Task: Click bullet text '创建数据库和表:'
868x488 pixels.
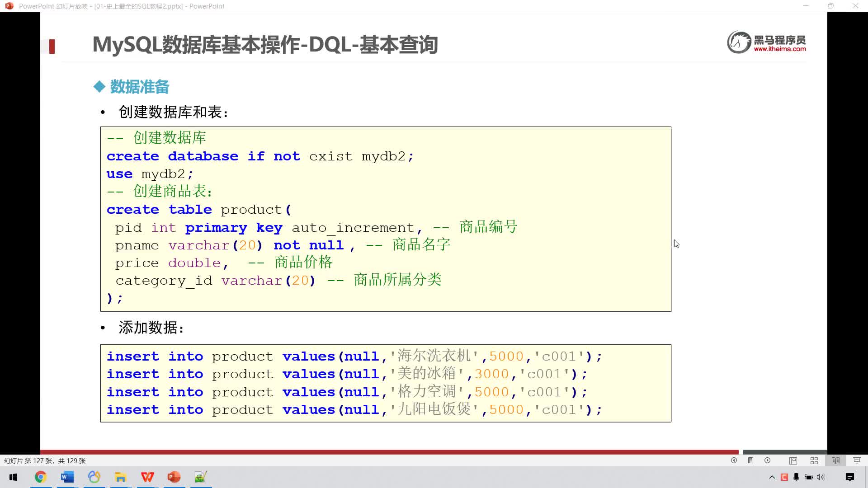Action: coord(174,112)
